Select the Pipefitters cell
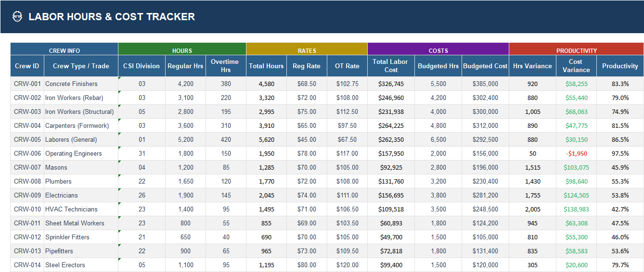 pos(81,251)
